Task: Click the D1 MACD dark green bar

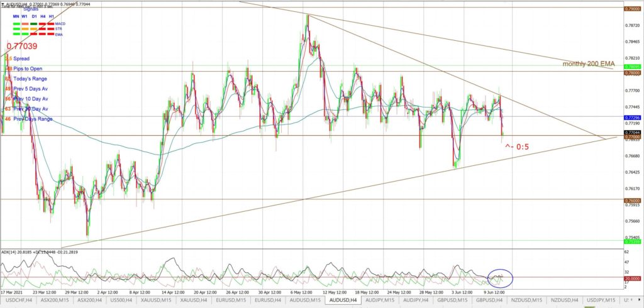Action: point(34,24)
